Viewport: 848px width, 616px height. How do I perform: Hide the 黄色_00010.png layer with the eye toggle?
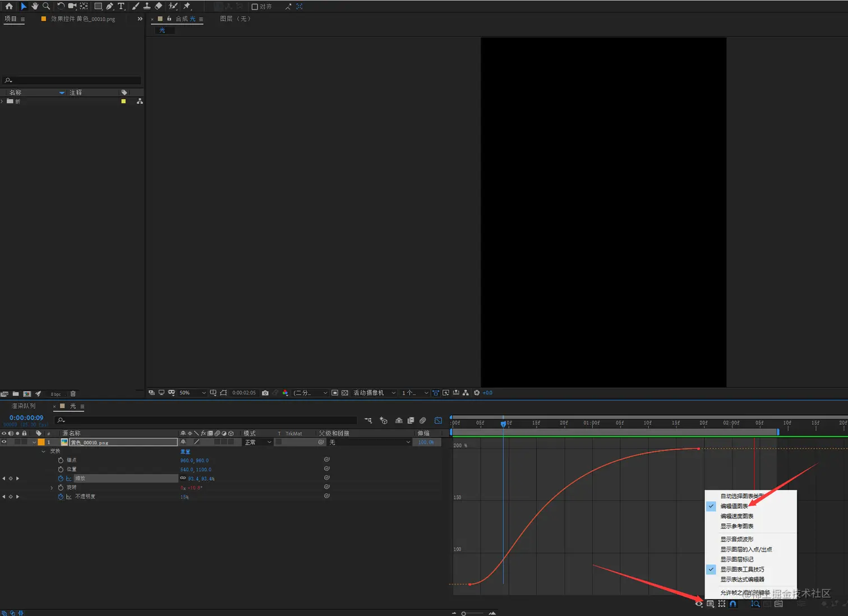tap(4, 442)
